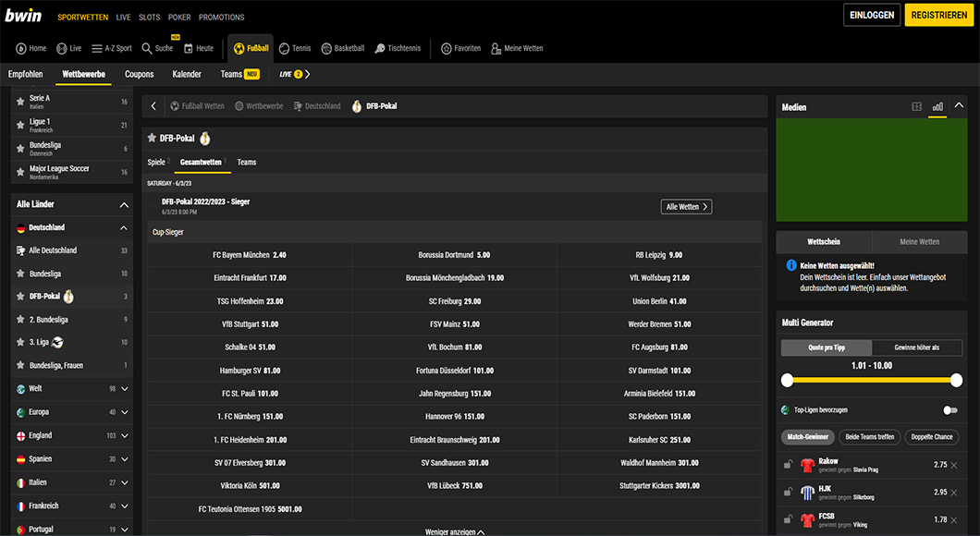Screen dimensions: 980x536
Task: Select Beide Teams treffen filter chip
Action: [869, 437]
